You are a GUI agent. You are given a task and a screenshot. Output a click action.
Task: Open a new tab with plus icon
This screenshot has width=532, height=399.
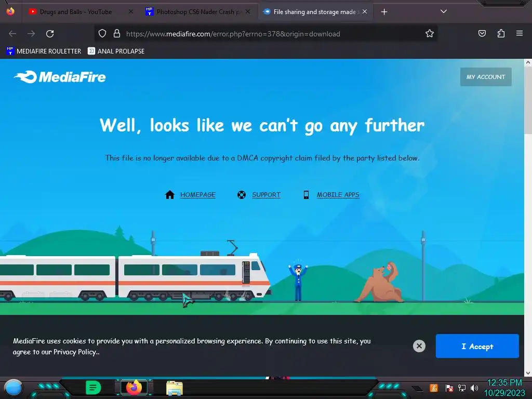pyautogui.click(x=384, y=12)
